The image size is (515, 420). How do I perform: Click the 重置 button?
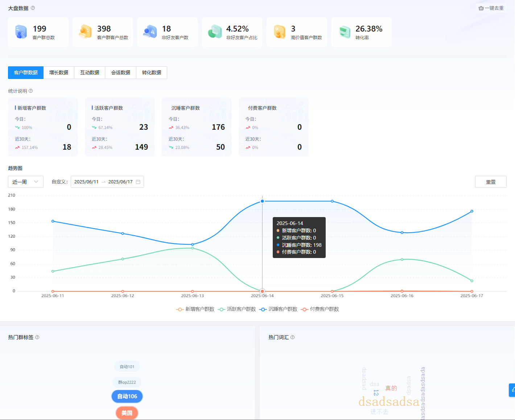(x=491, y=182)
